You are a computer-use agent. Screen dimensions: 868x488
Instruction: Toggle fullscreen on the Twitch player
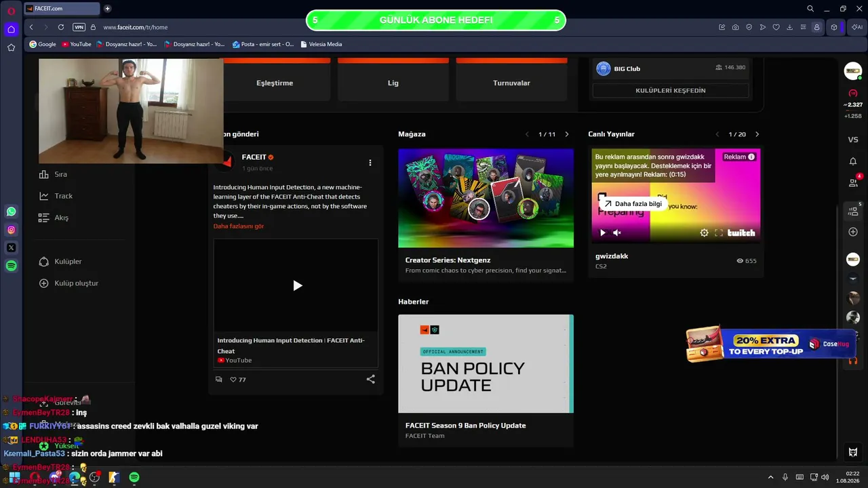point(719,232)
